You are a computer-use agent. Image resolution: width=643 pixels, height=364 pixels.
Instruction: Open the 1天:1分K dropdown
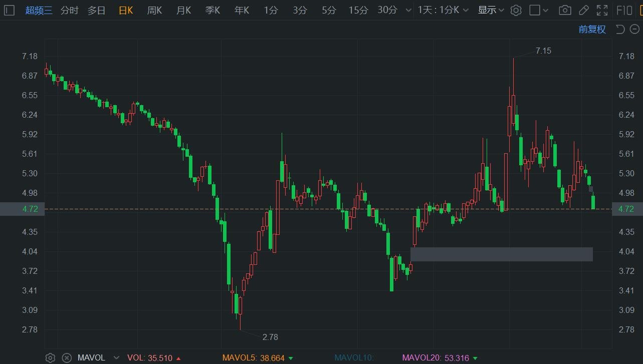click(444, 10)
